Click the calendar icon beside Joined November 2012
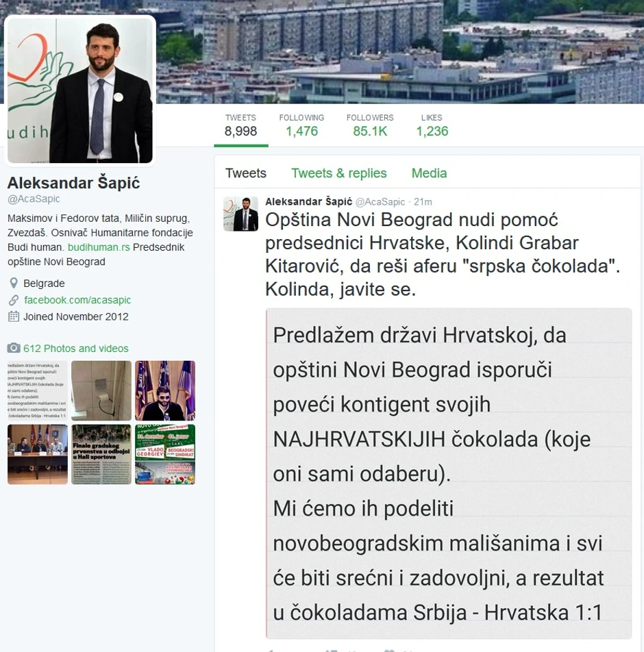 click(x=14, y=316)
